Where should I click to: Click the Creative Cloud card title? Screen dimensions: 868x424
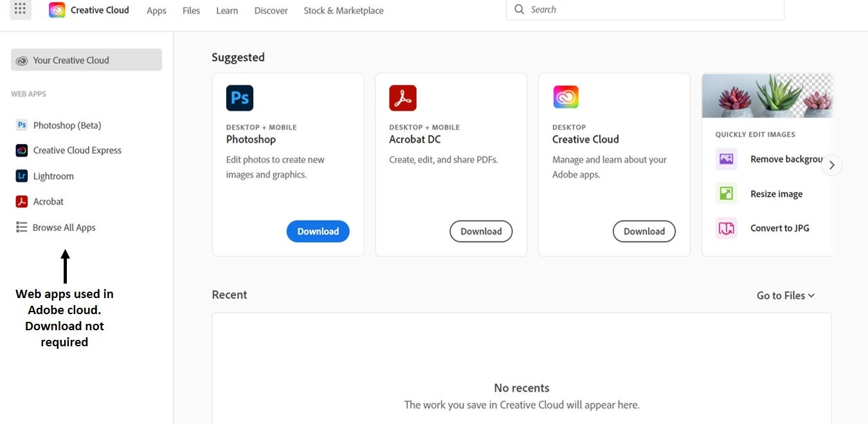[586, 139]
